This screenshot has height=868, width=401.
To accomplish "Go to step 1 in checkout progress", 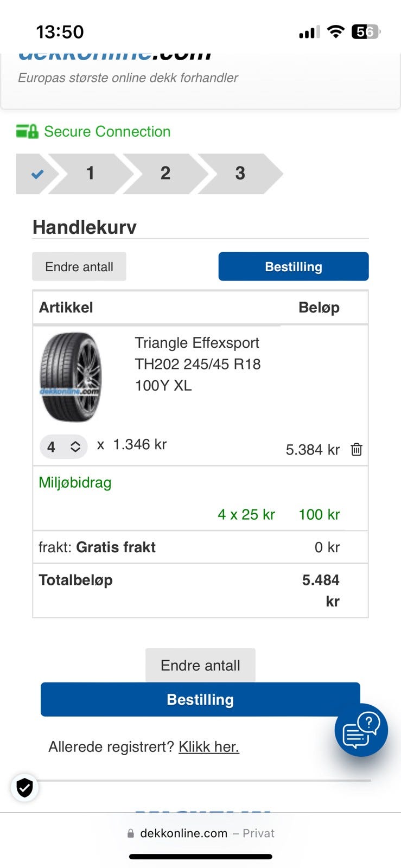I will (91, 174).
